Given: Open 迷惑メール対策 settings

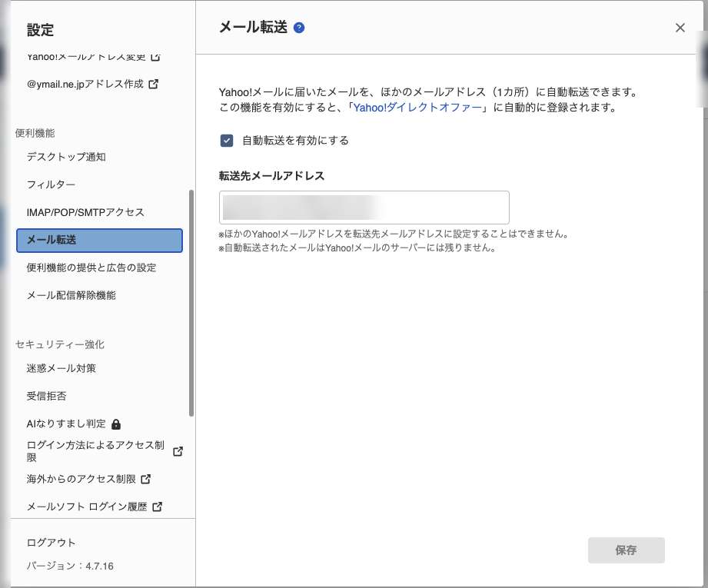Looking at the screenshot, I should pos(61,368).
